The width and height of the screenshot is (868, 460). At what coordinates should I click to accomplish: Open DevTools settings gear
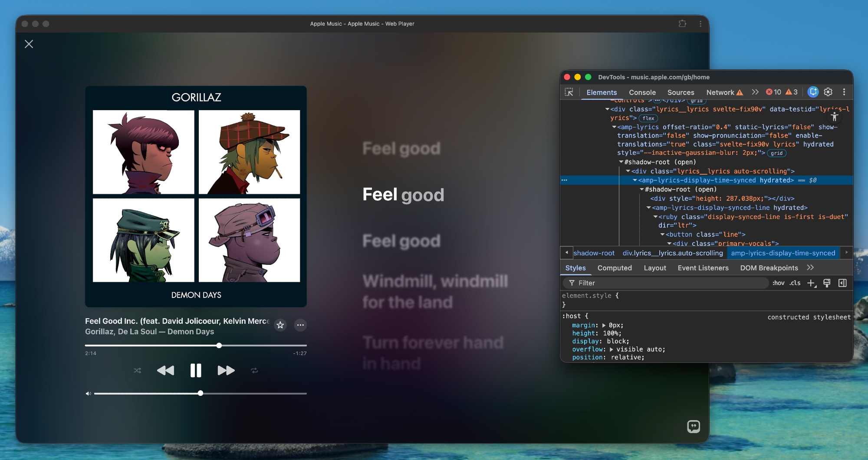828,92
